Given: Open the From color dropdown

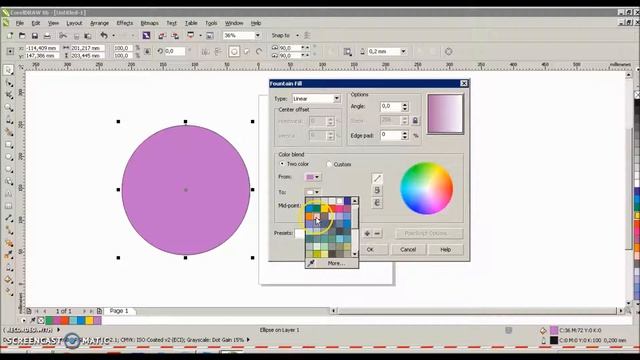Looking at the screenshot, I should 313,177.
